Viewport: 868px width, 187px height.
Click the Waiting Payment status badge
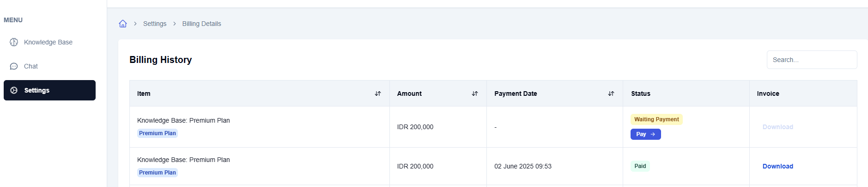[656, 119]
